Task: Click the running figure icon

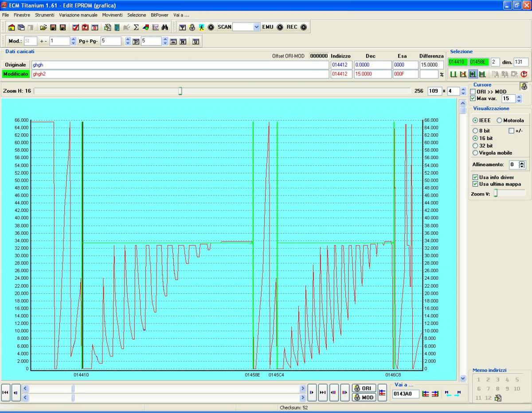Action: click(x=201, y=27)
